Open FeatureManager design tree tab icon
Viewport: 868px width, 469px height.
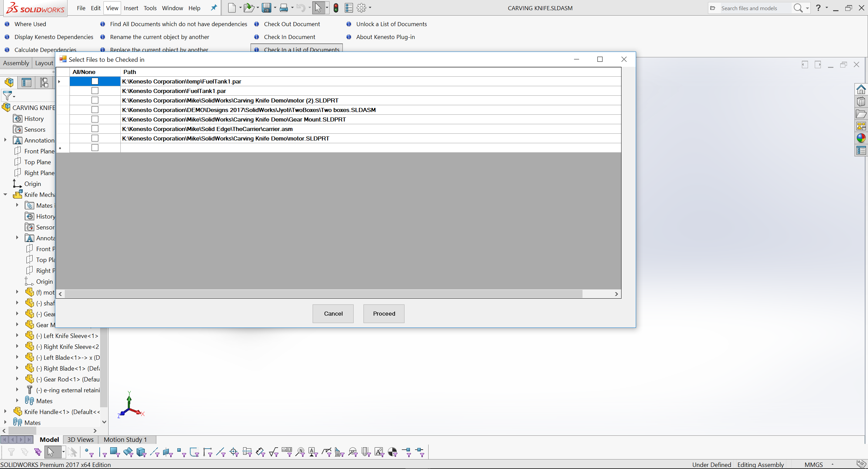pyautogui.click(x=9, y=82)
